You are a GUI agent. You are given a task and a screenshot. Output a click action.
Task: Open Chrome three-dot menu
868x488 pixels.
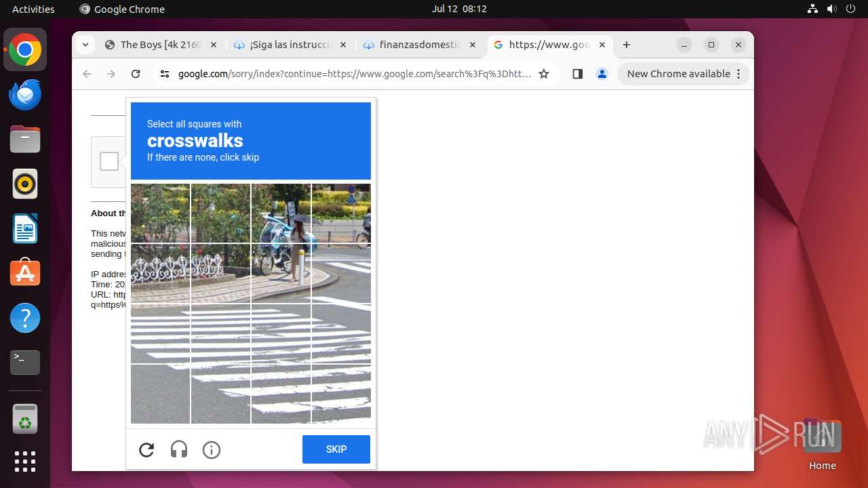(x=739, y=74)
